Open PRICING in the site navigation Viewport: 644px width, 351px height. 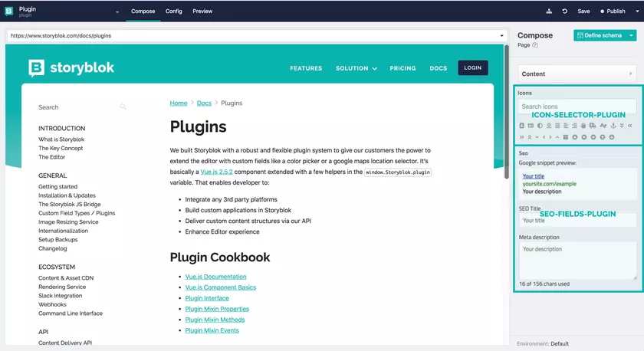click(x=402, y=68)
